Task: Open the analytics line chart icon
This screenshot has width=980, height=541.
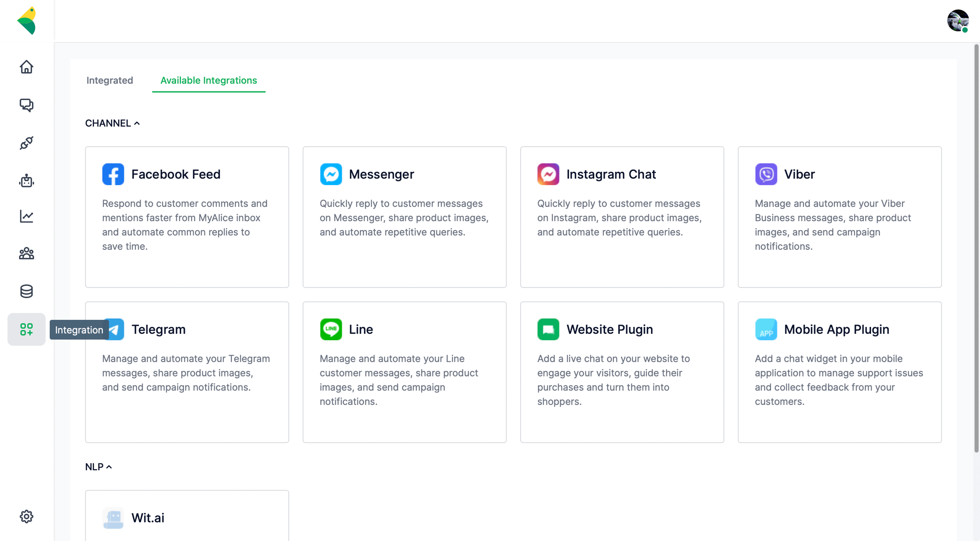Action: tap(26, 216)
